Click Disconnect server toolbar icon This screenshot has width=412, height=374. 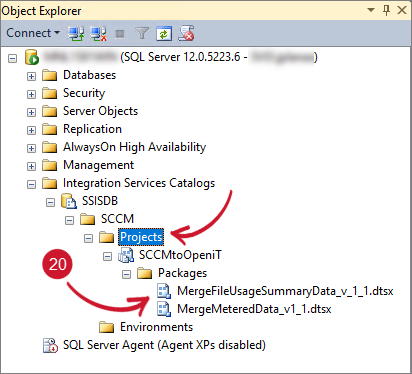point(98,33)
